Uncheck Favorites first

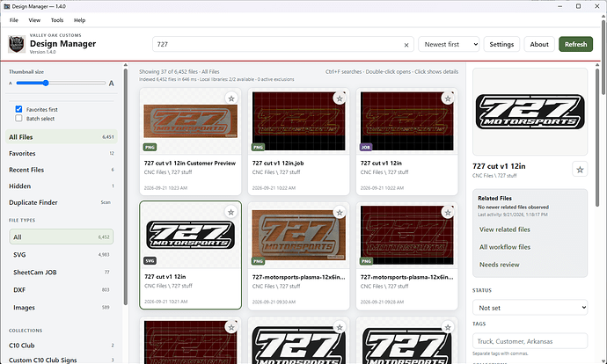pyautogui.click(x=18, y=109)
